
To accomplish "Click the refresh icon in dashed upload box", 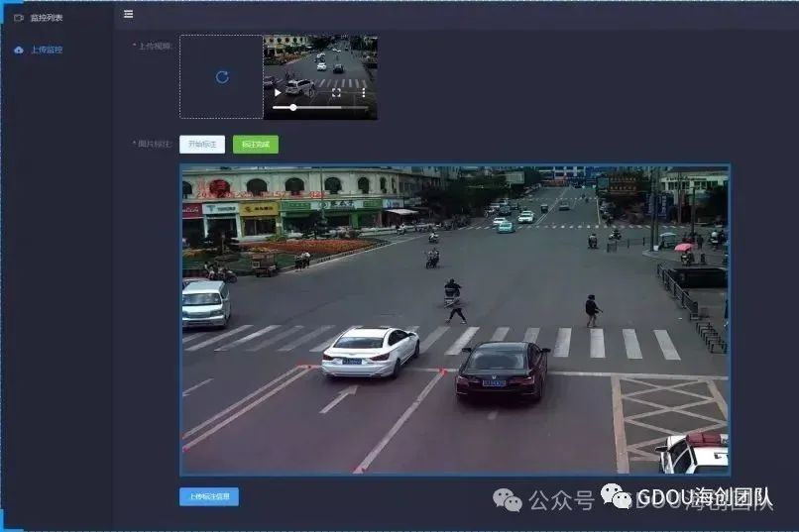I will (x=221, y=77).
